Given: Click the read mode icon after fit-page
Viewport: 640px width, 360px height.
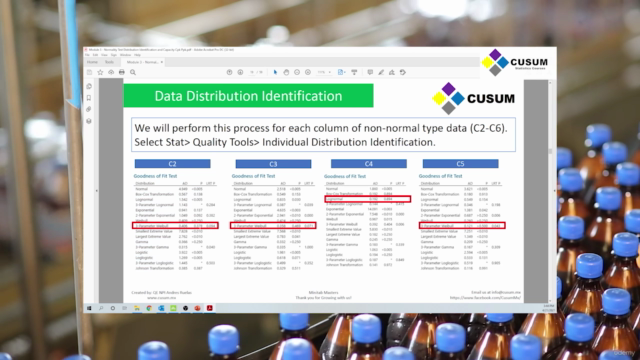Looking at the screenshot, I should point(354,72).
